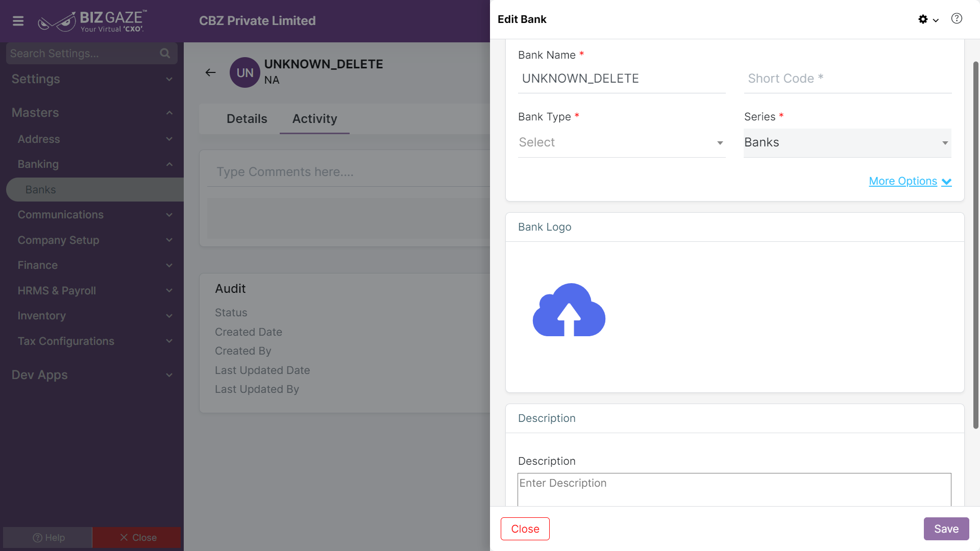The image size is (980, 551).
Task: Click the dropdown caret next to gear icon
Action: pyautogui.click(x=936, y=20)
